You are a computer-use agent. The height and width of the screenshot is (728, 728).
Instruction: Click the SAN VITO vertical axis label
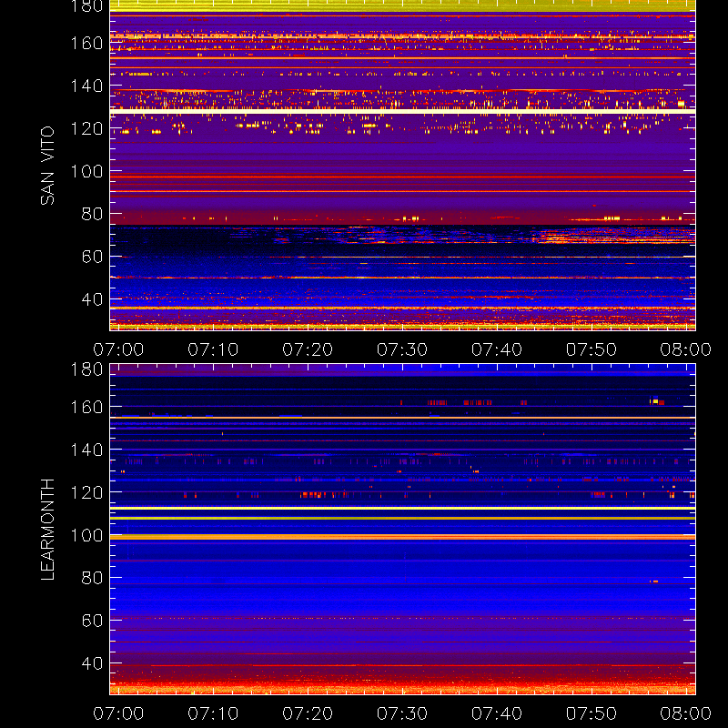pos(47,166)
